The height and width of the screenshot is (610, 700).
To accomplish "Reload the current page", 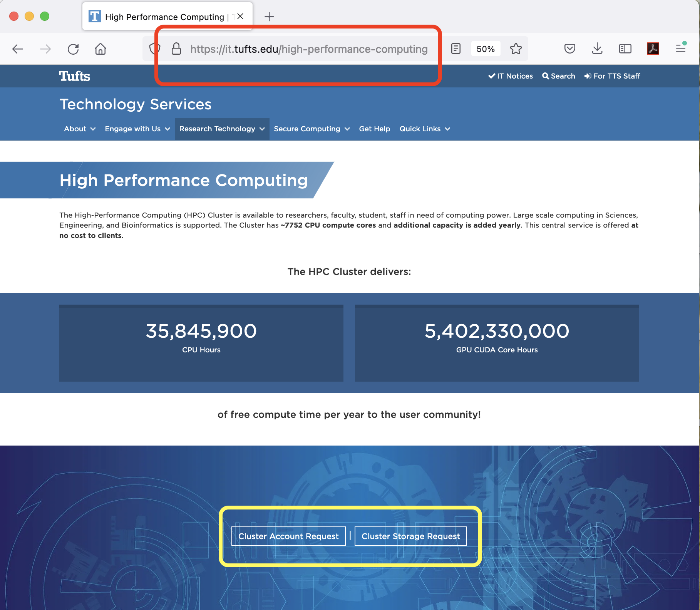I will point(73,49).
